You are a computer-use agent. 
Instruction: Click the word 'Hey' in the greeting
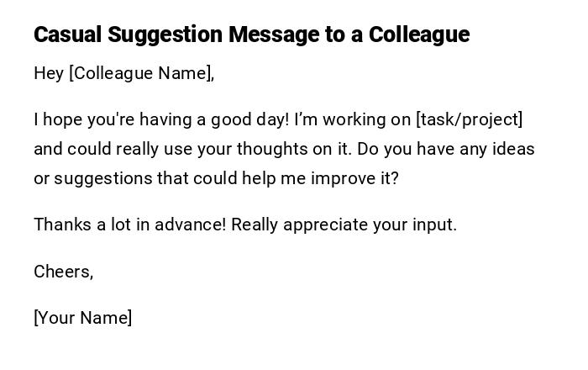[x=49, y=73]
